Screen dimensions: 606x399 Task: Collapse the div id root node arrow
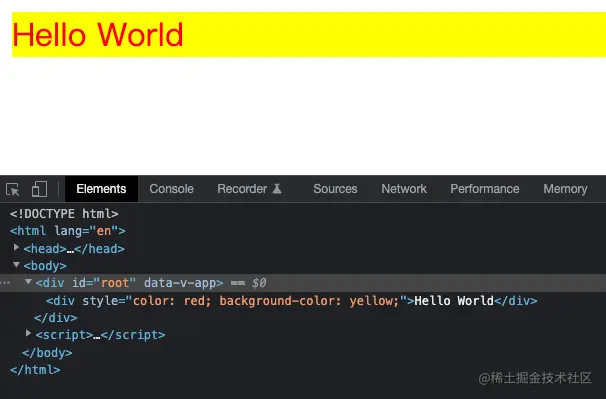tap(28, 282)
